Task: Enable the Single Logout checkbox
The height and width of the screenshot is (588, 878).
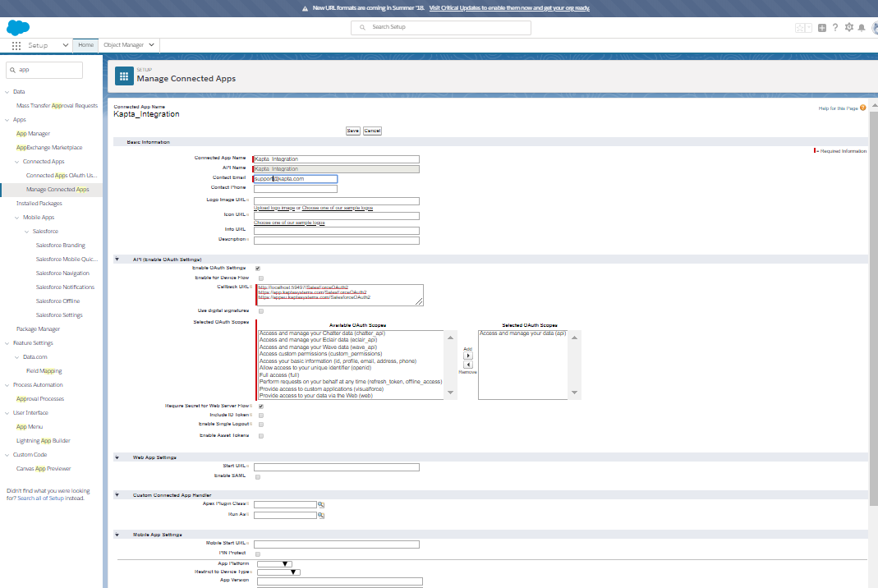Action: 261,425
